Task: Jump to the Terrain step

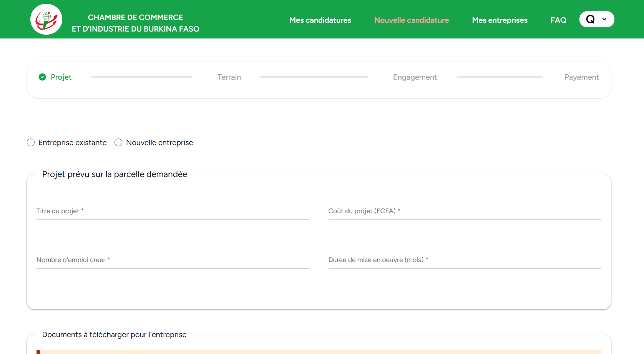Action: 229,77
